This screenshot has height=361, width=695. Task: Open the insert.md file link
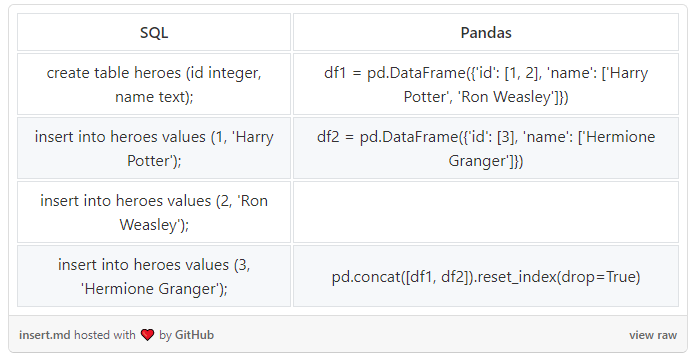(x=44, y=335)
